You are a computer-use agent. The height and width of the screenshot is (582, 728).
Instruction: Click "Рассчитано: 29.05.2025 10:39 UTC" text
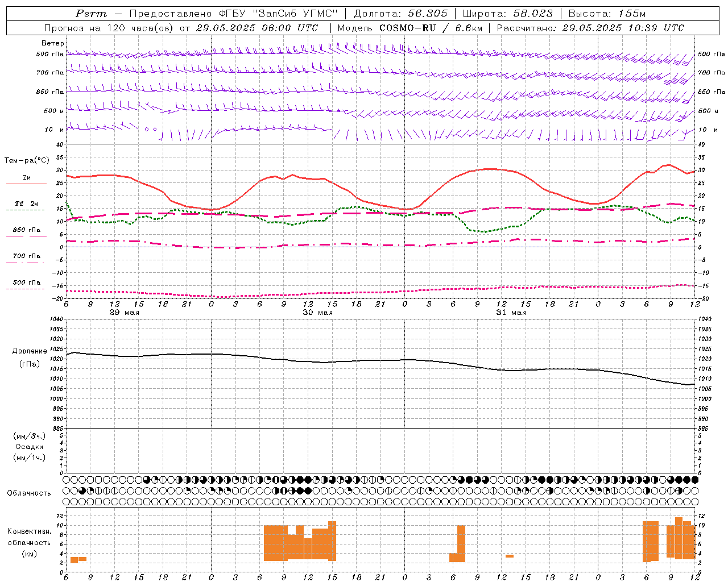(590, 28)
